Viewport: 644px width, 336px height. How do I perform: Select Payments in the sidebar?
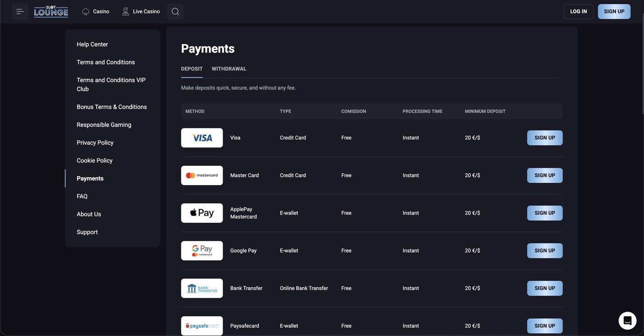(90, 179)
